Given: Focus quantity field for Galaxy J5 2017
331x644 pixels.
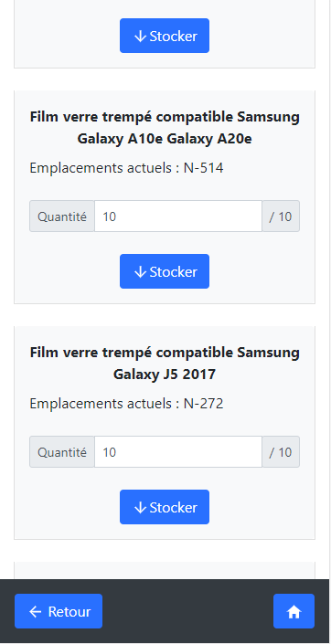Looking at the screenshot, I should [178, 452].
